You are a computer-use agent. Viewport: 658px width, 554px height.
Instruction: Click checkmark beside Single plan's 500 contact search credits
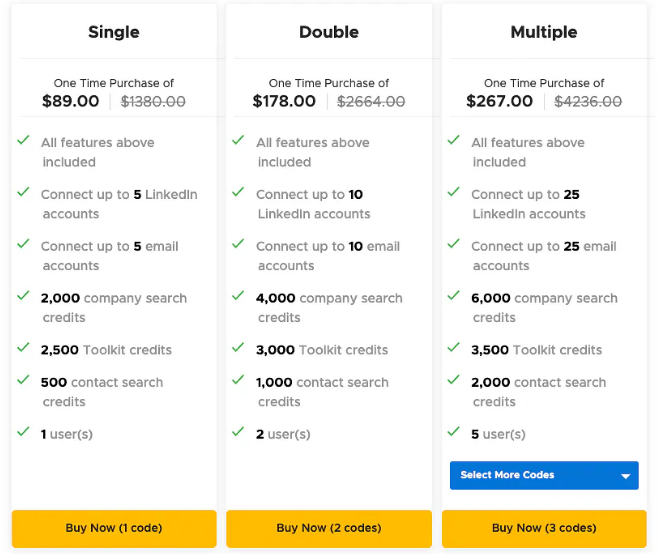[23, 380]
